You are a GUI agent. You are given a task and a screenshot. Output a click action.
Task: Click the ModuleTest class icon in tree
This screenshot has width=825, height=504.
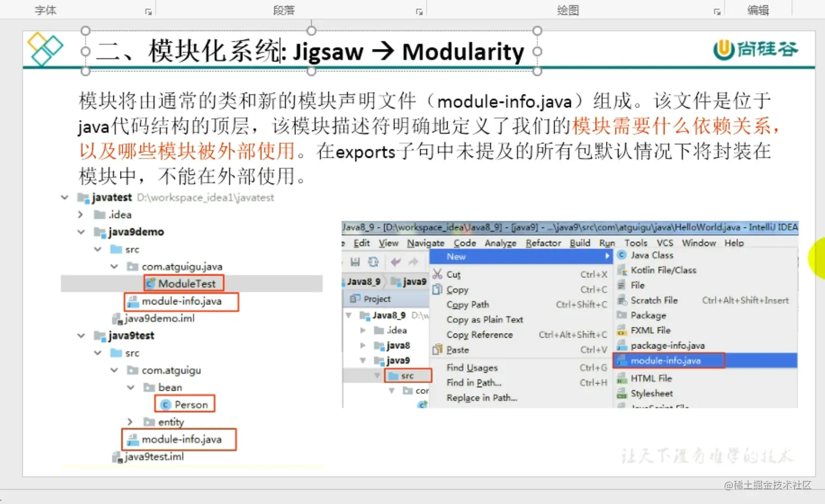tap(151, 284)
